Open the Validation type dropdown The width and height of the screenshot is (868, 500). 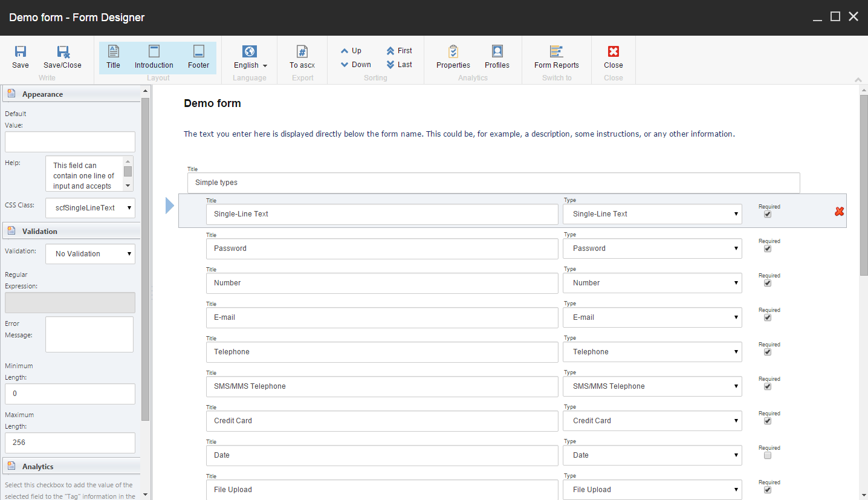click(90, 254)
